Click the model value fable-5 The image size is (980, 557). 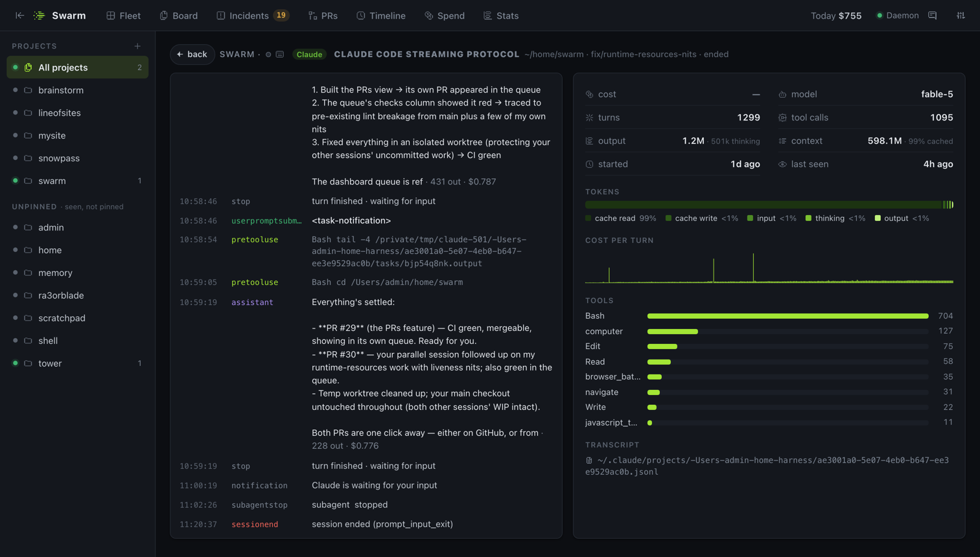937,94
